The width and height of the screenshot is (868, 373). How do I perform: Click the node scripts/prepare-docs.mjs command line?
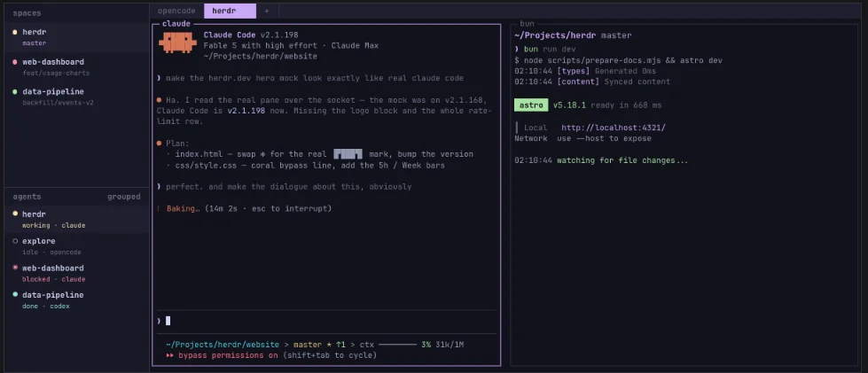coord(618,60)
